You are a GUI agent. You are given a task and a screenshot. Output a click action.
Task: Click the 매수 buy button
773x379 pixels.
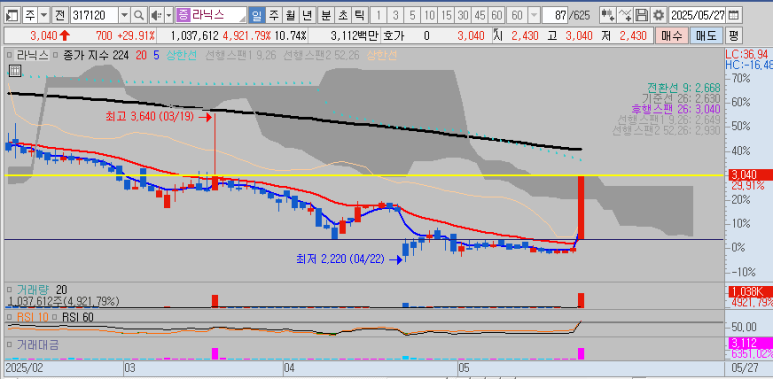click(671, 35)
